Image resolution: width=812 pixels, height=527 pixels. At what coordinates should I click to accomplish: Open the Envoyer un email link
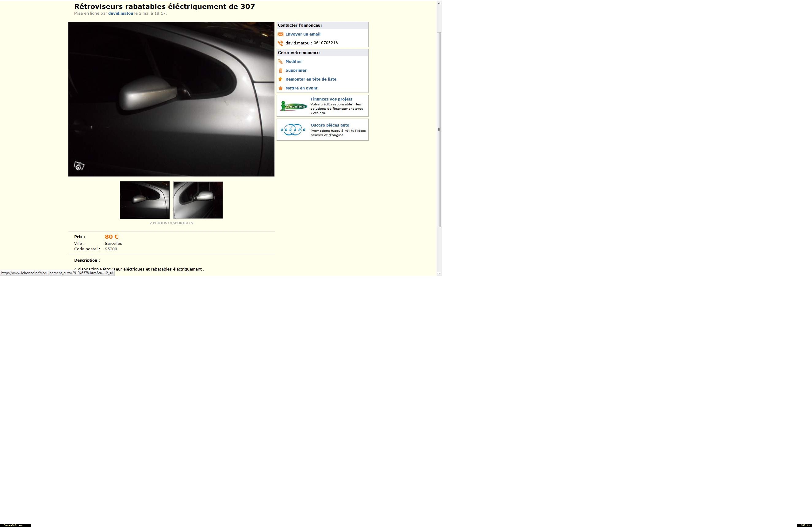(303, 34)
